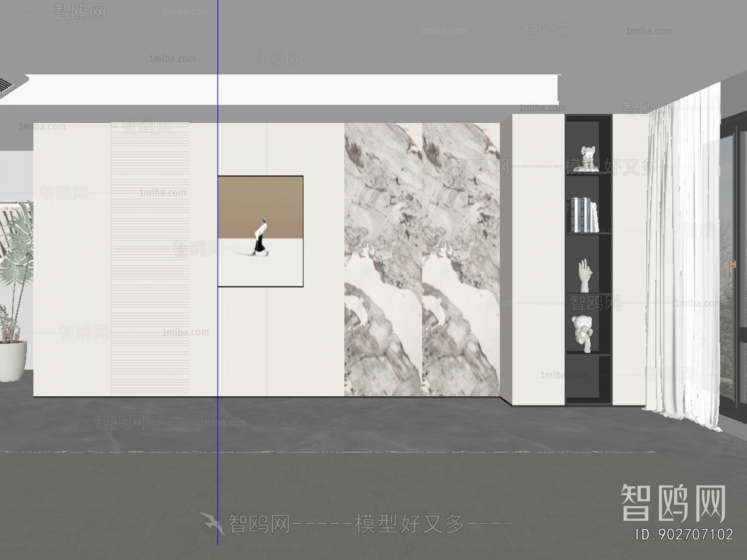
Task: Click the large 智鸥网 logo bottom right
Action: pos(673,503)
